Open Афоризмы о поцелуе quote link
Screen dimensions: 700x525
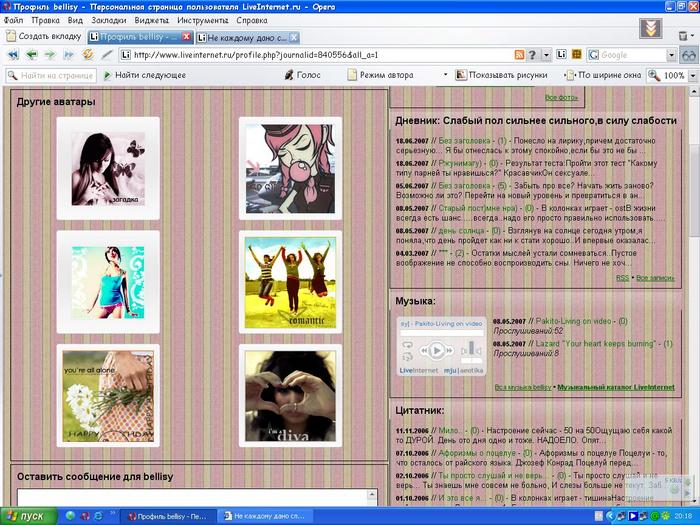(x=477, y=453)
